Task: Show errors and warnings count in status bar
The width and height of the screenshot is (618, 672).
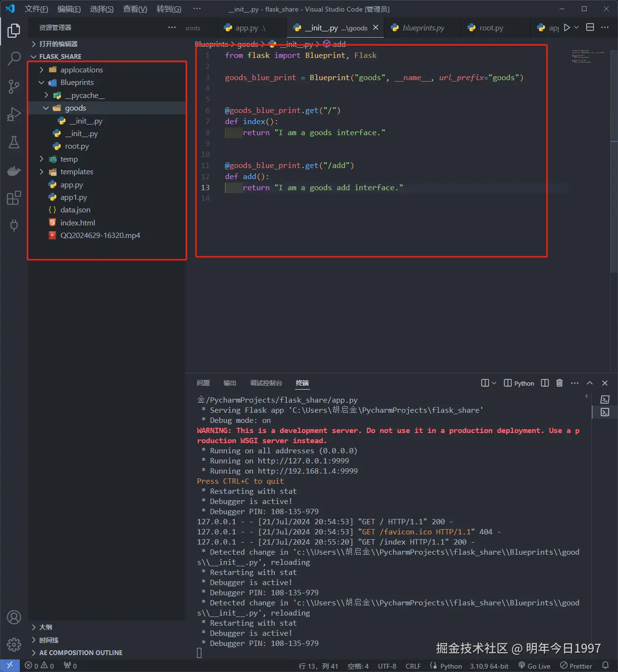Action: click(x=40, y=666)
